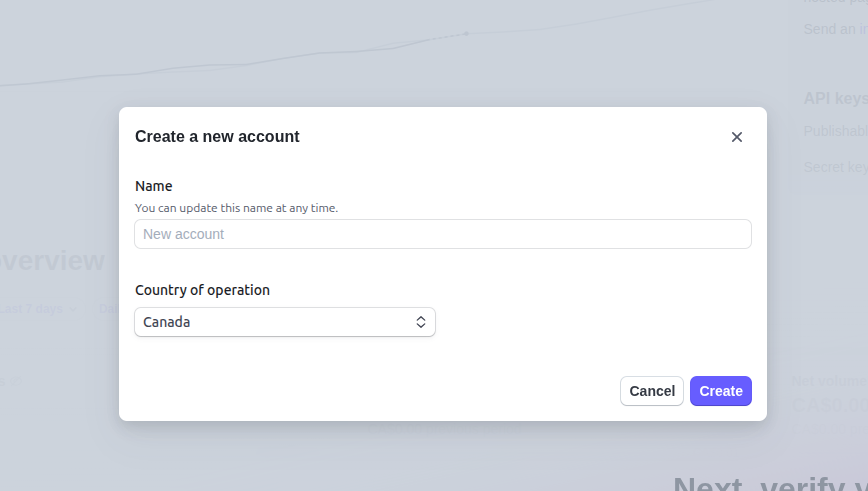Click the 'Next, verify' heading
The width and height of the screenshot is (868, 491).
(768, 484)
